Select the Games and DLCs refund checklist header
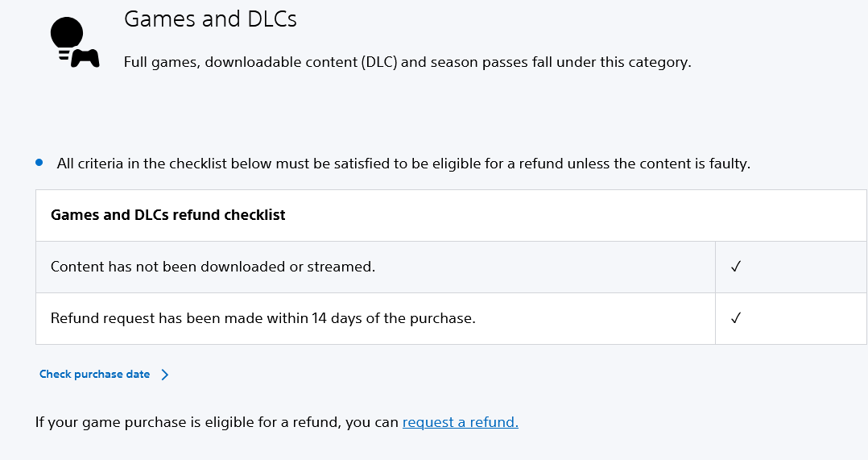This screenshot has height=460, width=868. click(x=167, y=215)
